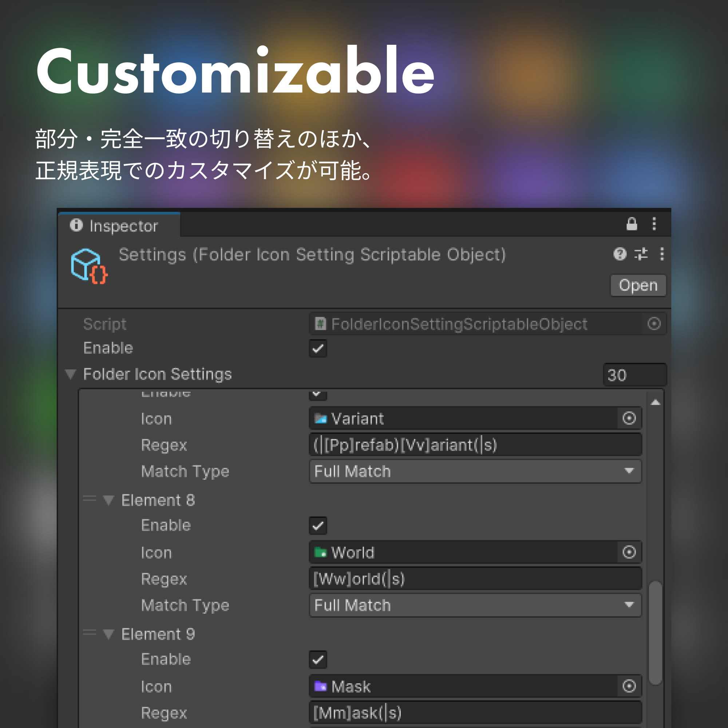Click the Regex input field containing [Ww]orld
The image size is (728, 728).
click(x=475, y=578)
